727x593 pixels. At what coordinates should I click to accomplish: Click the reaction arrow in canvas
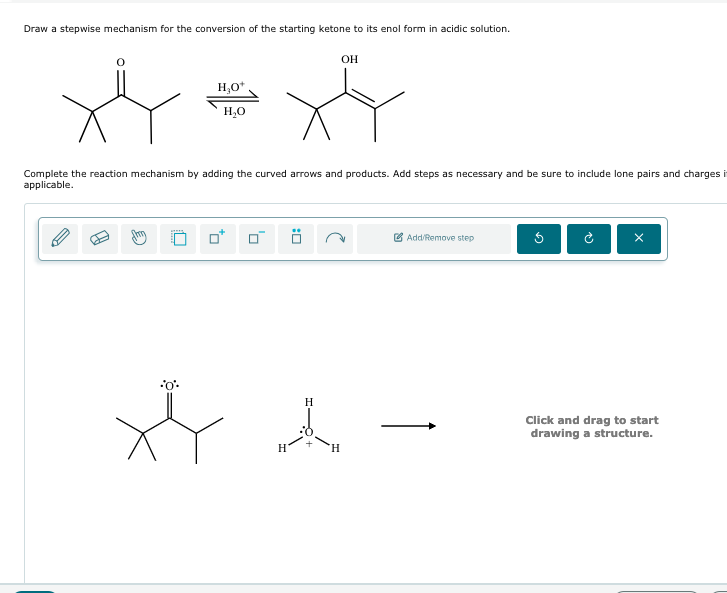[x=408, y=426]
